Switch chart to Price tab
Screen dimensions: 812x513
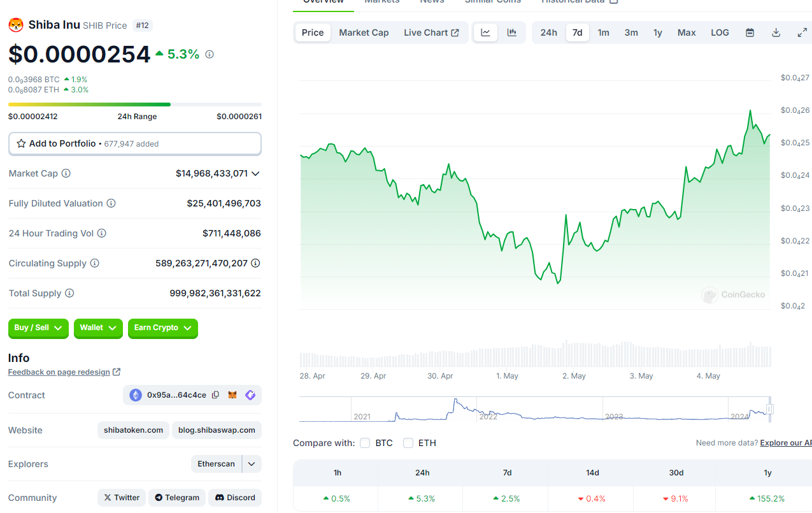tap(313, 33)
